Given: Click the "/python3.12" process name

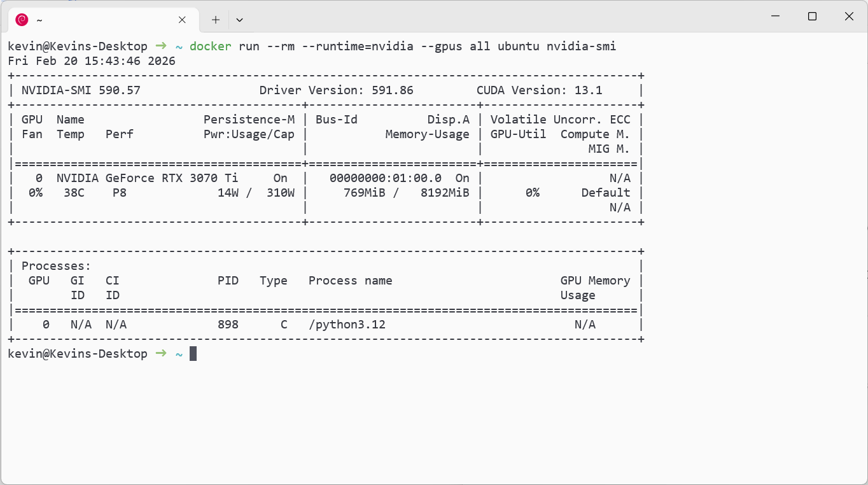Looking at the screenshot, I should 347,325.
